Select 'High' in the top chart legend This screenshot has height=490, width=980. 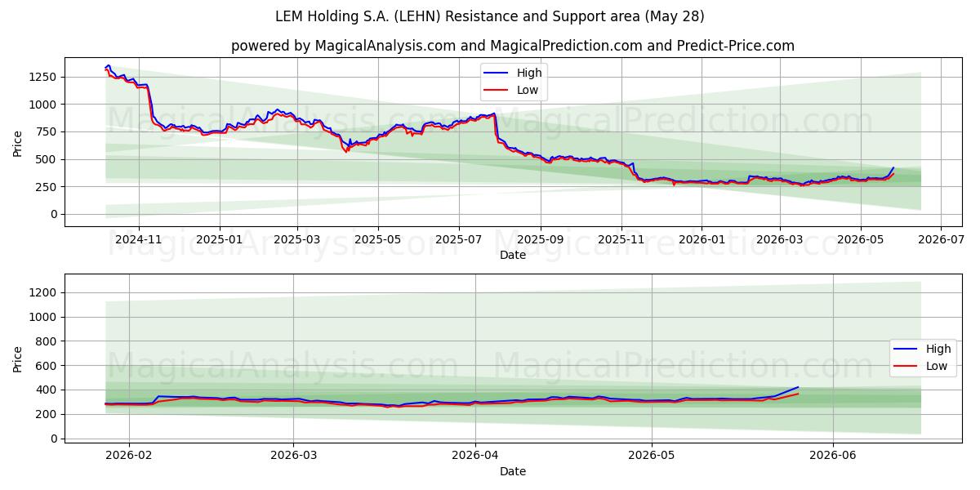(x=528, y=73)
